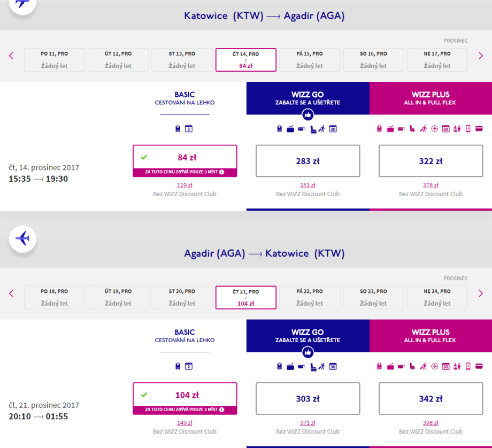
Task: Click info icon beside 'pouze 2 míst' notice
Action: (x=221, y=410)
